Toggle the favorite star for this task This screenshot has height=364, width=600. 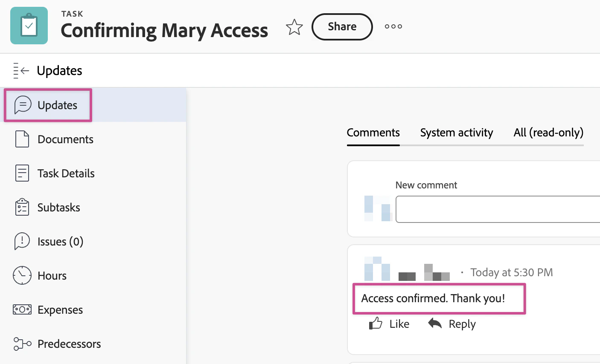[x=294, y=27]
